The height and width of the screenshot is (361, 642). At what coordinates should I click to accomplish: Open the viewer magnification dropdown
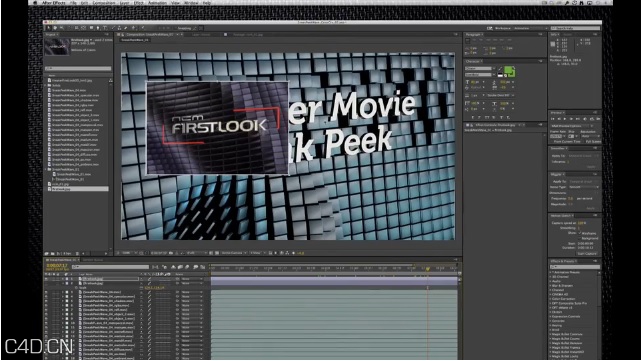point(129,253)
